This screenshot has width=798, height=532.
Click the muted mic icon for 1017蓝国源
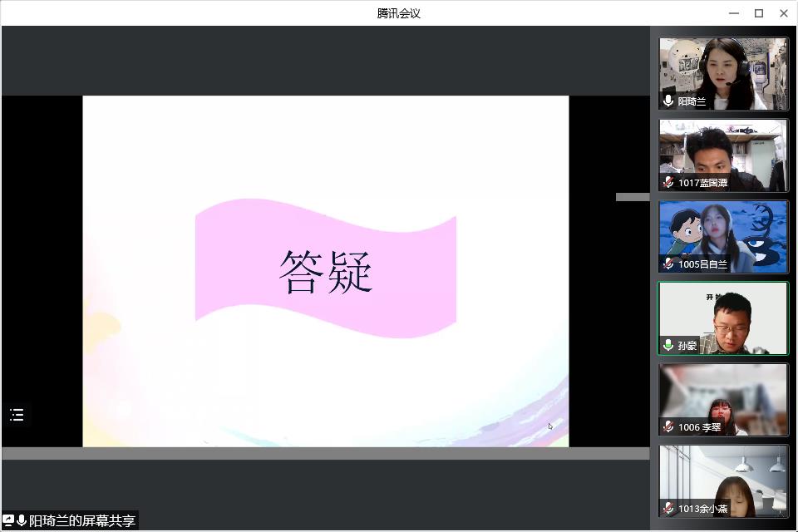point(668,182)
